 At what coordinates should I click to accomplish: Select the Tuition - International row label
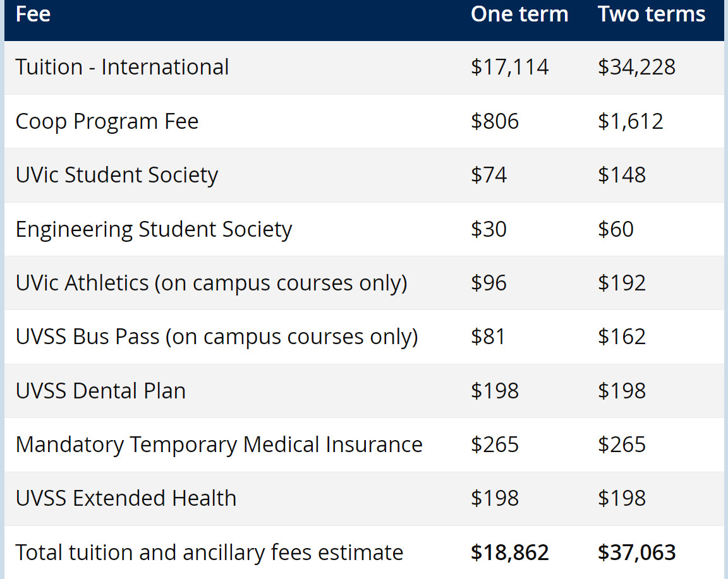point(122,67)
